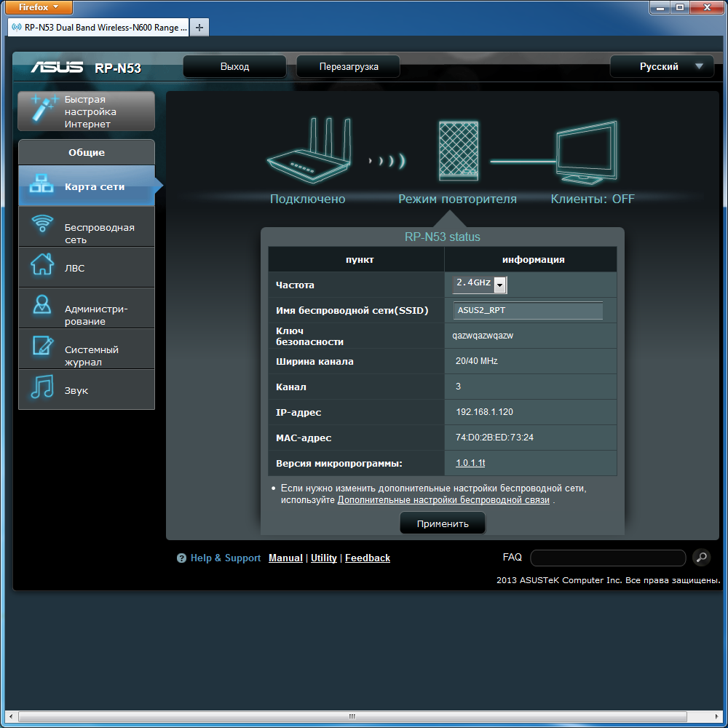Click the router icon above Подключено

tap(309, 150)
